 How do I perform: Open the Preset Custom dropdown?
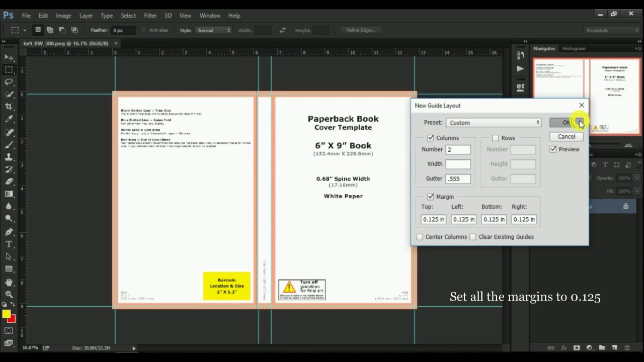click(x=494, y=123)
